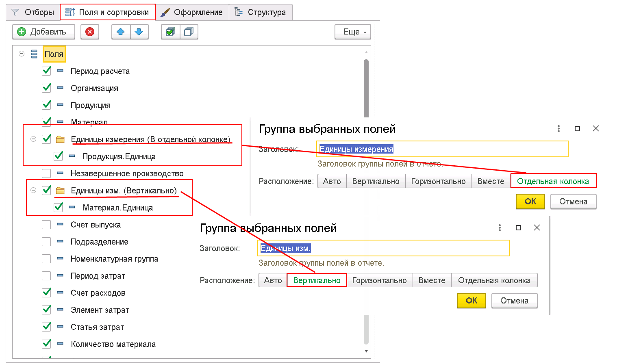Select Отдельная колонка in upper dialog
Screen dimensions: 641x364
(553, 181)
